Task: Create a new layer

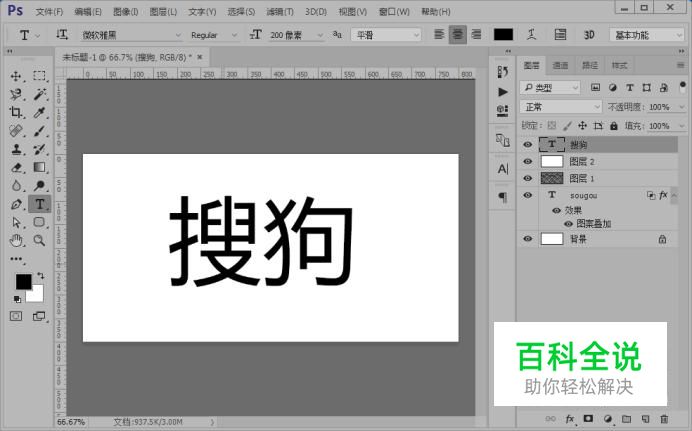Action: tap(645, 419)
